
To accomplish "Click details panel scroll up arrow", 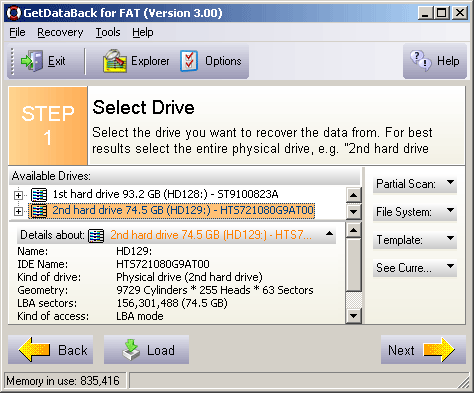I will point(354,230).
